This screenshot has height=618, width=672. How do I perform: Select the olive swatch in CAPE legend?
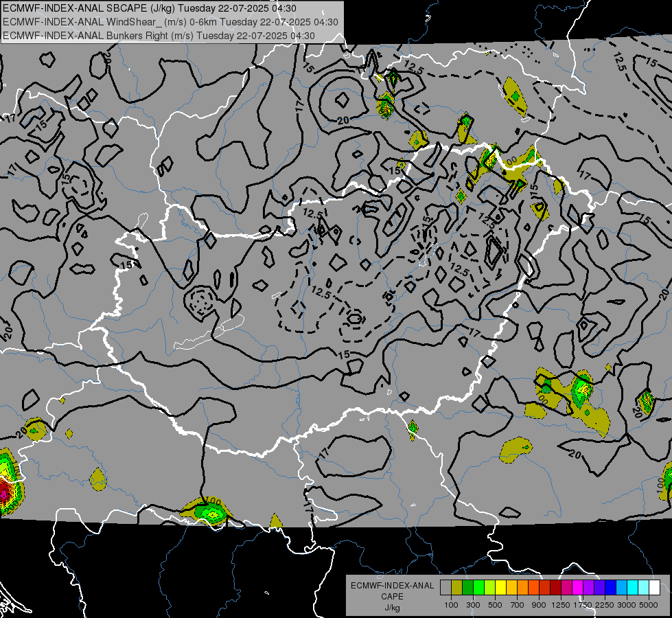pos(457,587)
